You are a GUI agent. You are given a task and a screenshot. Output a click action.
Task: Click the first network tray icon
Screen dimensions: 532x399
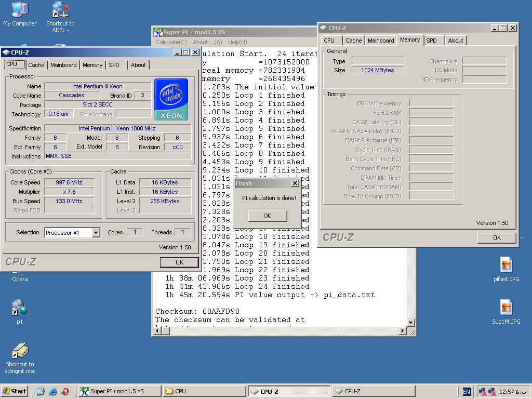[x=483, y=392]
